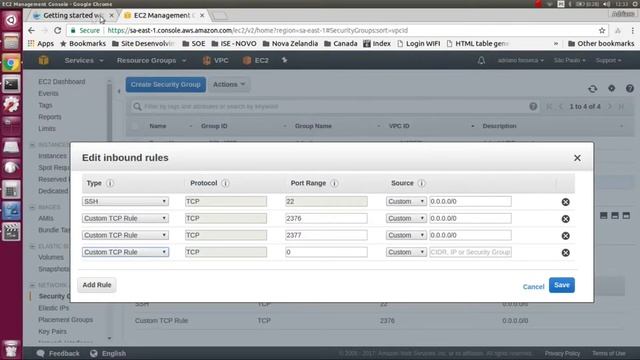Viewport: 640px width, 360px height.
Task: Expand the Services menu
Action: tap(84, 60)
